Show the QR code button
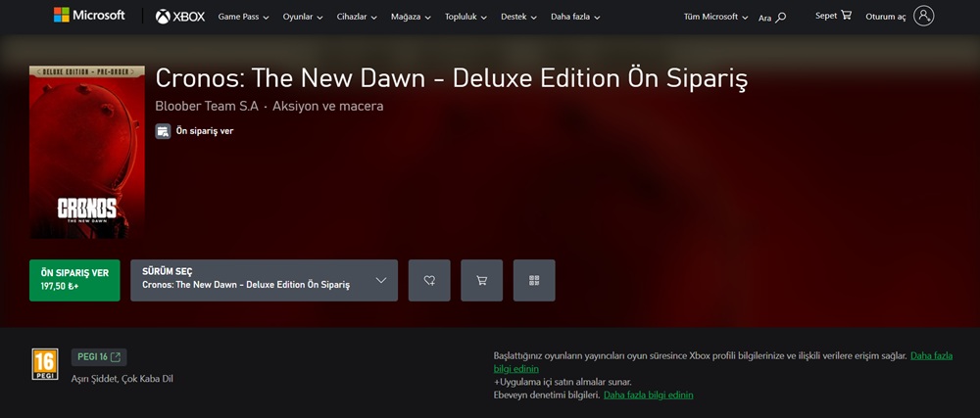980x418 pixels. click(534, 281)
